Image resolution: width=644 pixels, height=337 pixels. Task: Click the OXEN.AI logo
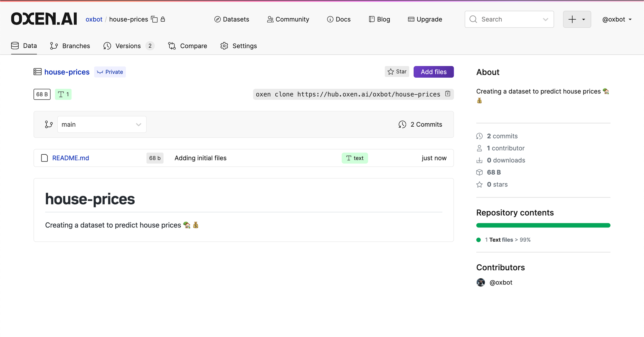coord(44,19)
